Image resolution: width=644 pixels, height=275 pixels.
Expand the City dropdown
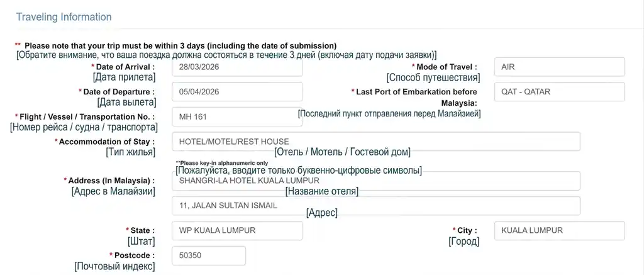559,230
